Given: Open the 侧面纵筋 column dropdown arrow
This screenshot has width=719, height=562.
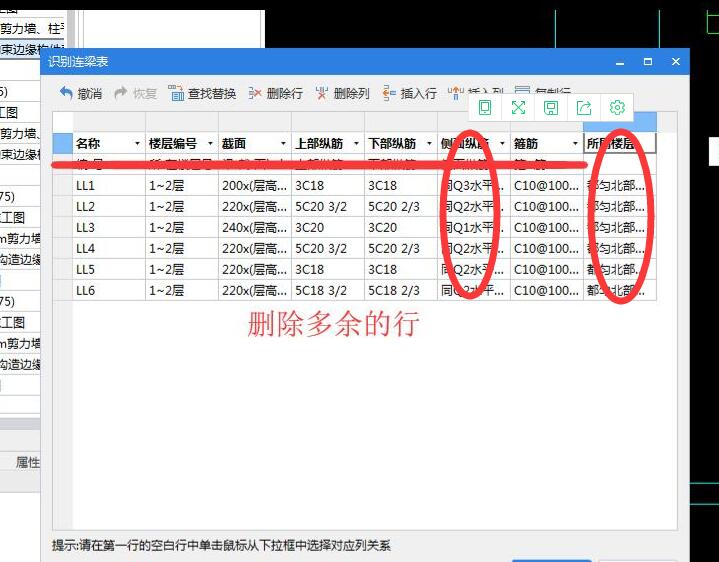Looking at the screenshot, I should (502, 143).
